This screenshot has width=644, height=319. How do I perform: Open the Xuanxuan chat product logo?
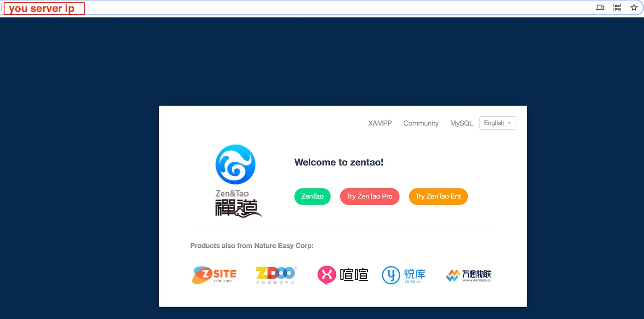[343, 275]
